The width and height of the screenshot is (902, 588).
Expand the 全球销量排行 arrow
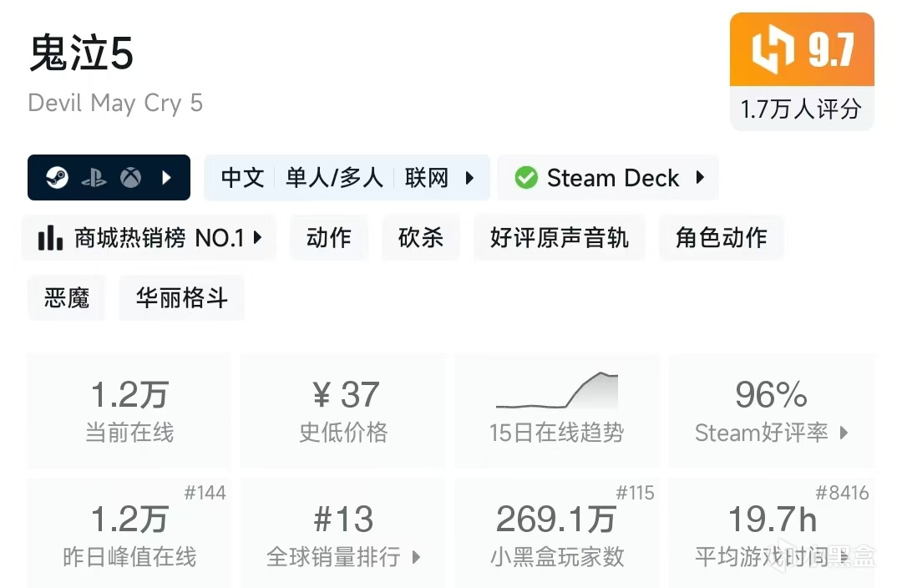coord(417,557)
